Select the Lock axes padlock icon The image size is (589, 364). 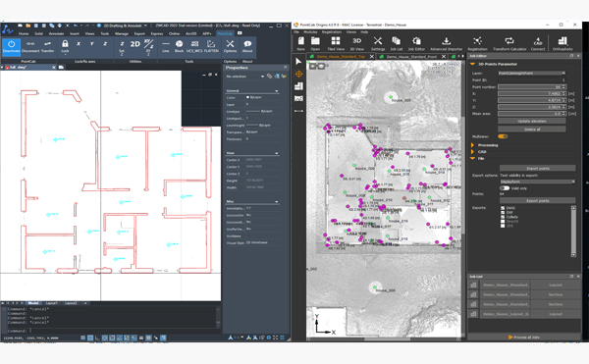pyautogui.click(x=65, y=46)
